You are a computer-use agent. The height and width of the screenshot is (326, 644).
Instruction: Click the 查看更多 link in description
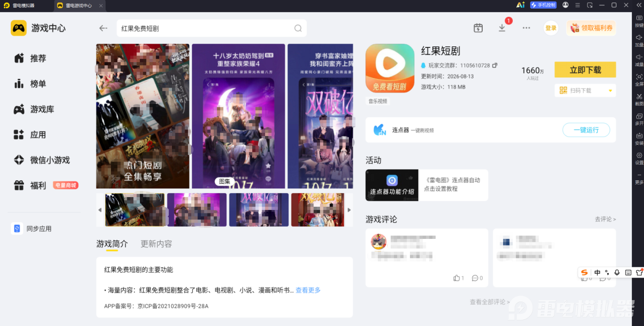click(308, 290)
